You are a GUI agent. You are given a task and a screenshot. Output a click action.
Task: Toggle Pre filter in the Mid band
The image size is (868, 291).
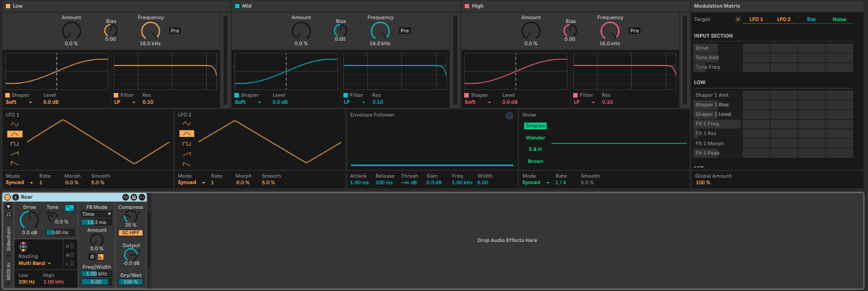[x=404, y=31]
